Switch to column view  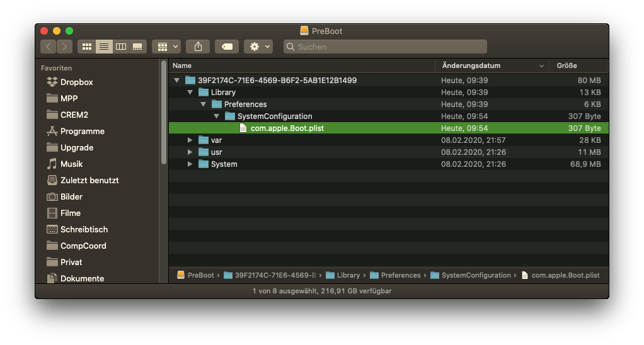pyautogui.click(x=121, y=47)
